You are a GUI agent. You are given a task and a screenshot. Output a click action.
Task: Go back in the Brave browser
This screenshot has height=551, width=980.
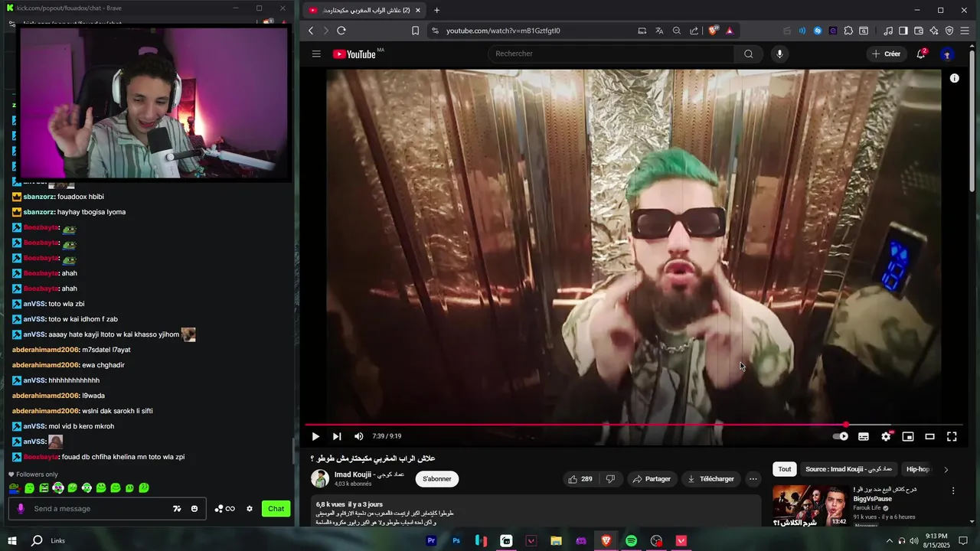coord(311,31)
